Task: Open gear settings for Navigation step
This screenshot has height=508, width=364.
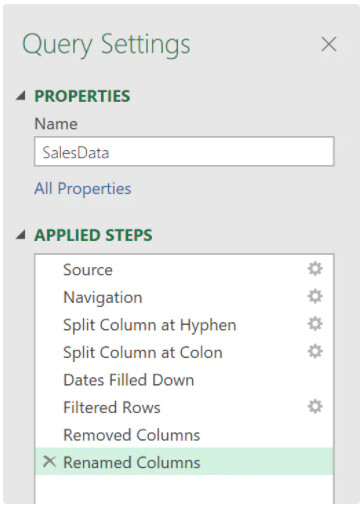Action: [x=315, y=296]
